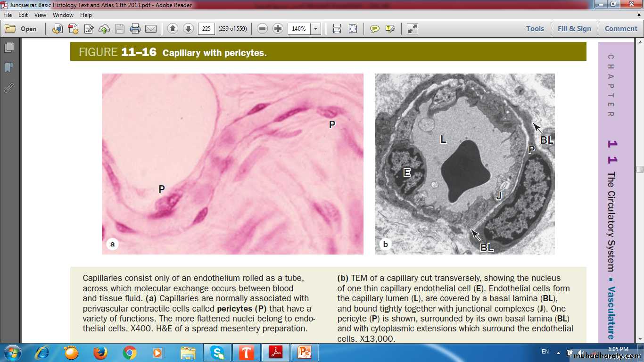Go to previous page with up arrow

(x=173, y=29)
